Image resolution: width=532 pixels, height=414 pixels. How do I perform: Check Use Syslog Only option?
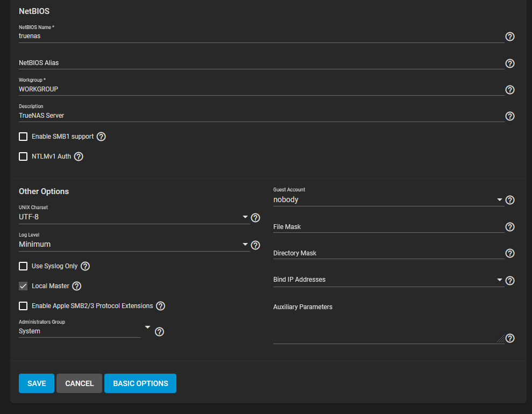point(23,266)
